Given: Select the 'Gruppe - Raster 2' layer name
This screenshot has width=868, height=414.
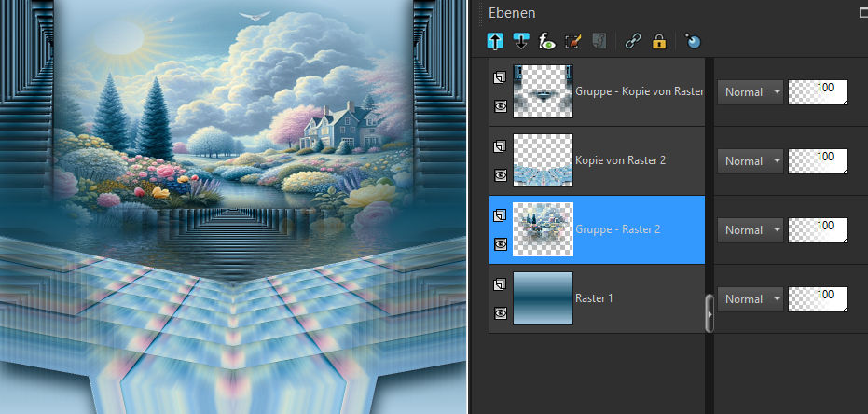Looking at the screenshot, I should (x=618, y=229).
